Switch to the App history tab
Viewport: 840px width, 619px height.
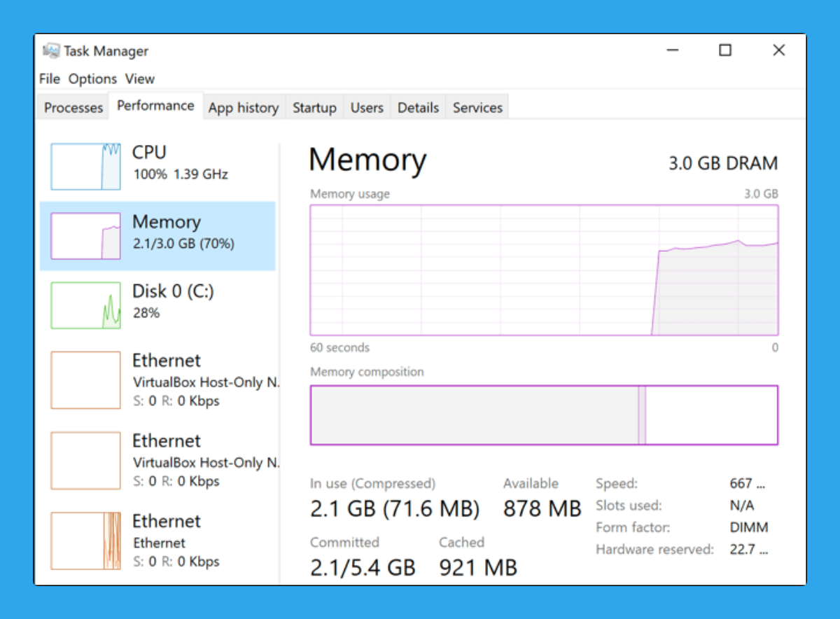(x=244, y=108)
